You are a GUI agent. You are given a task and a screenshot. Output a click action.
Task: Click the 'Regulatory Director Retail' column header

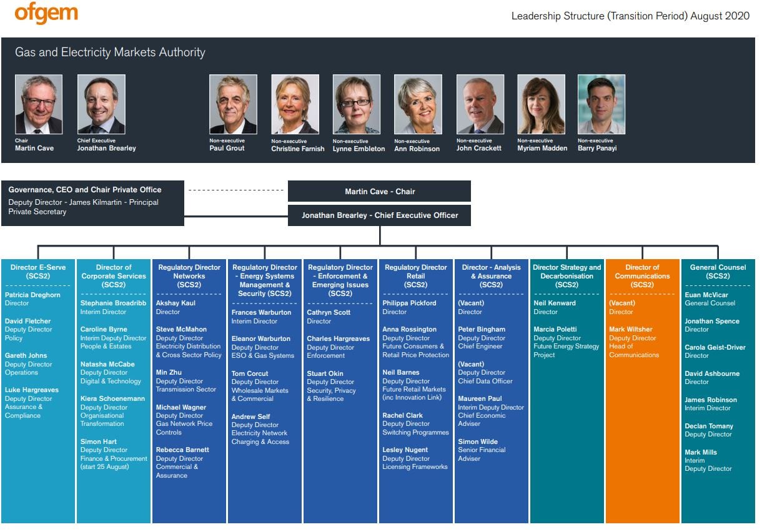coord(416,276)
